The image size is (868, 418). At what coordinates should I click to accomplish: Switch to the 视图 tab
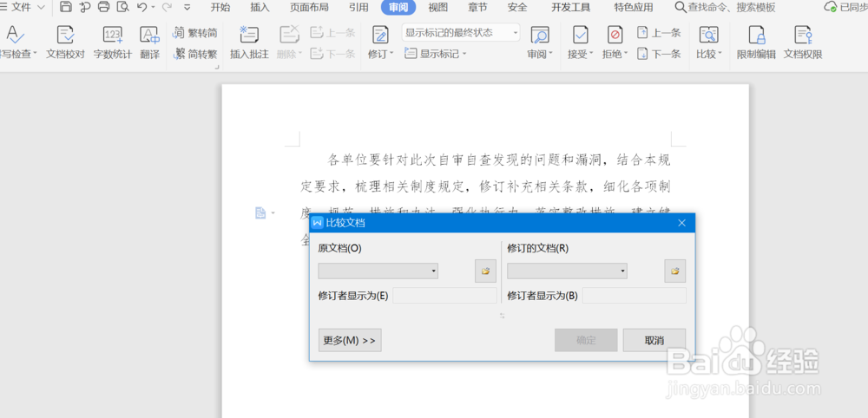click(x=437, y=7)
